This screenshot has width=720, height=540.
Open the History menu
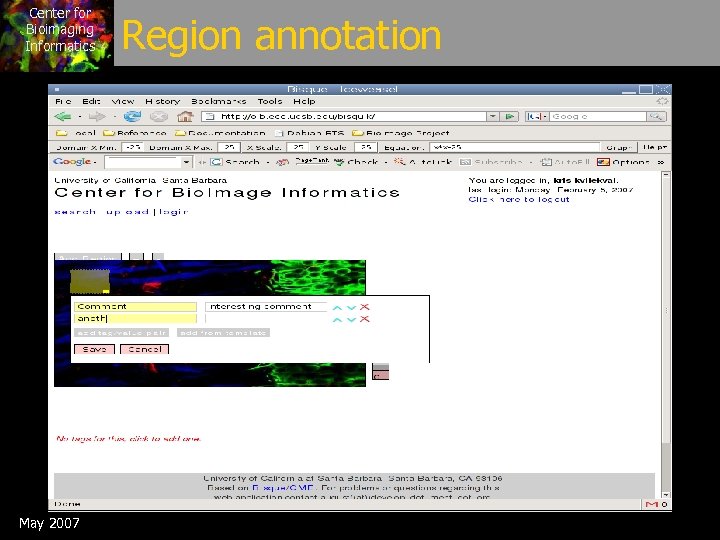coord(163,101)
